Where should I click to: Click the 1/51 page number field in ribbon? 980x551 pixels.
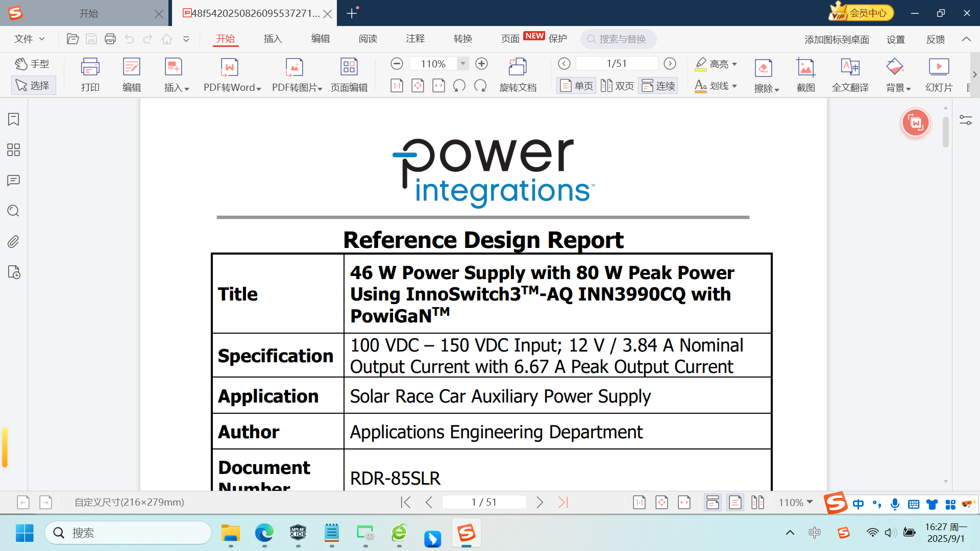(617, 64)
